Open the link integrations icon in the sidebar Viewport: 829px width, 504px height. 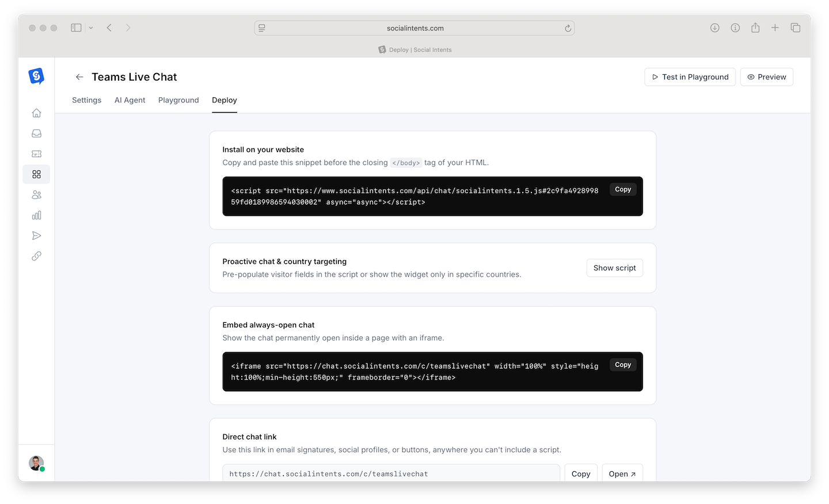pos(36,256)
